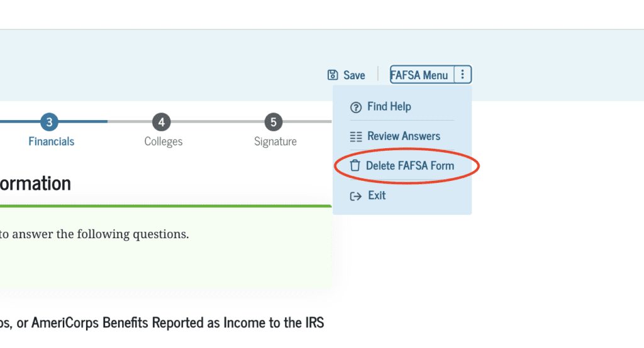Collapse the FAFSA Menu dropdown

point(419,75)
